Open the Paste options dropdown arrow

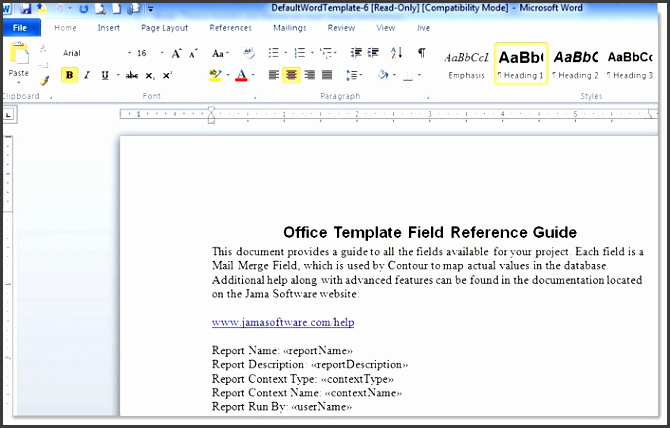(18, 82)
